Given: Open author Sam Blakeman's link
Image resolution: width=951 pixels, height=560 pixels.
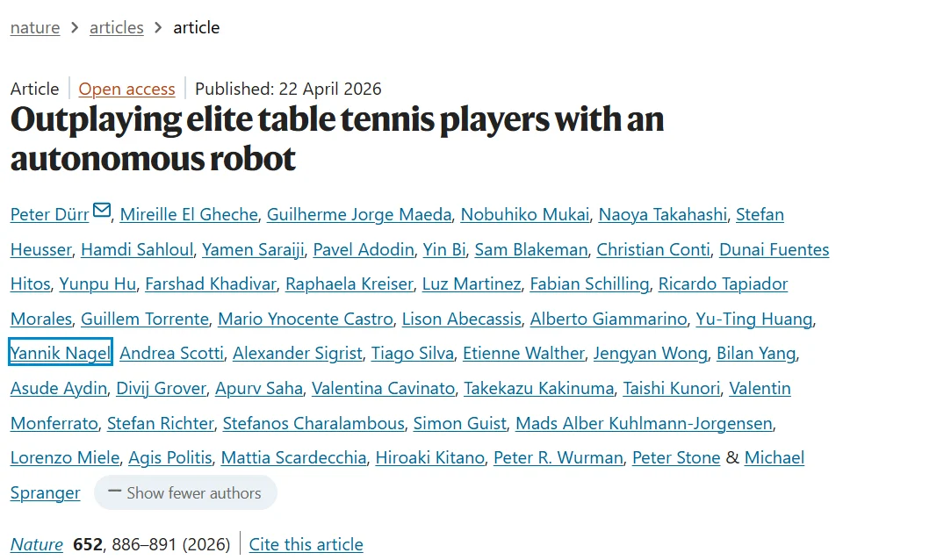Looking at the screenshot, I should coord(531,249).
